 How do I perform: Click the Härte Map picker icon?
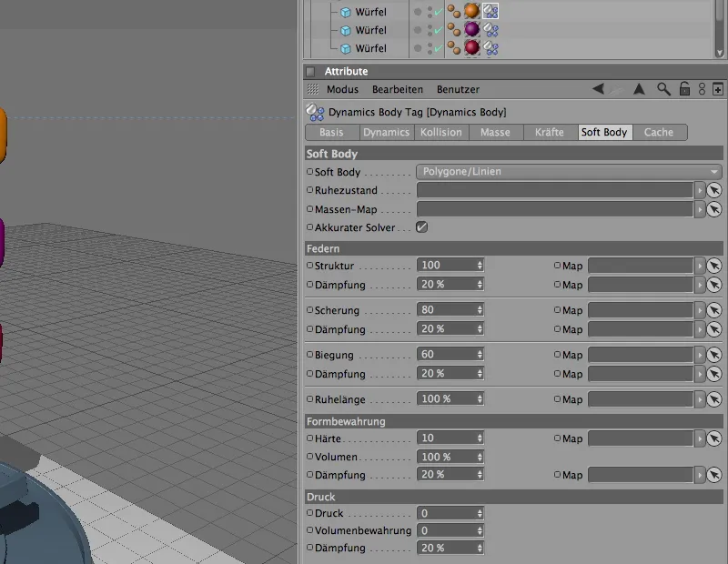(714, 438)
